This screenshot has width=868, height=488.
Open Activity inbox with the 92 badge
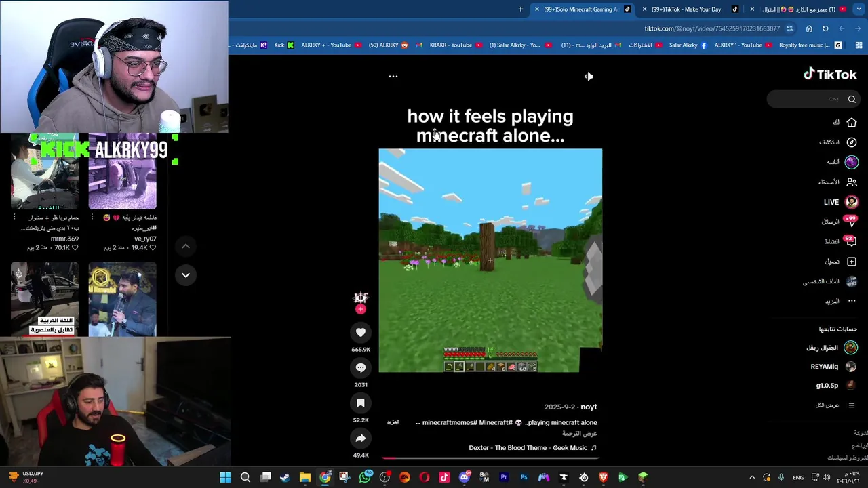point(840,241)
